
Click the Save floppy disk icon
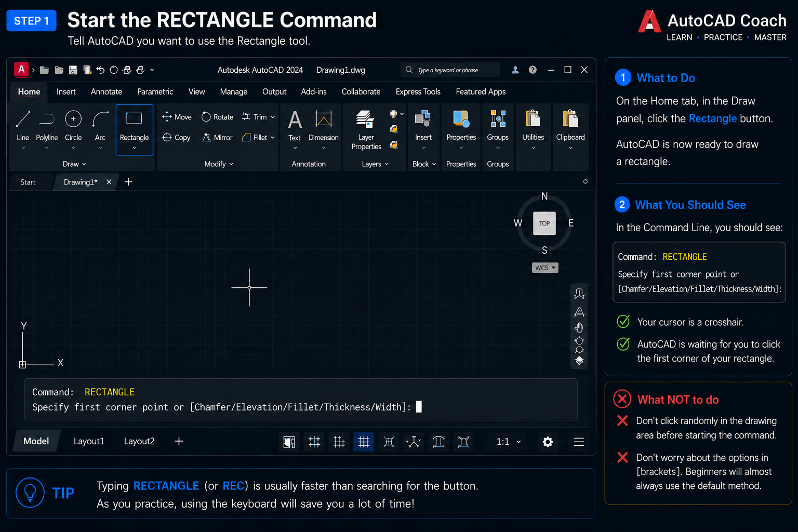(x=73, y=70)
